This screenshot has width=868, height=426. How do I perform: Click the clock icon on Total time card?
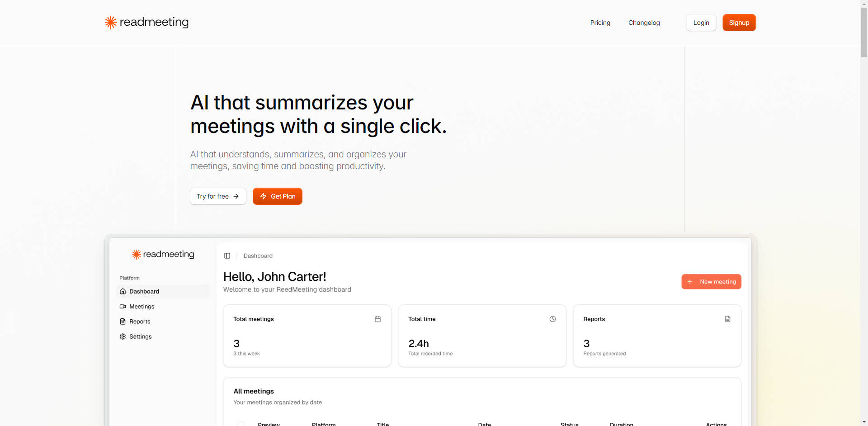[x=552, y=319]
